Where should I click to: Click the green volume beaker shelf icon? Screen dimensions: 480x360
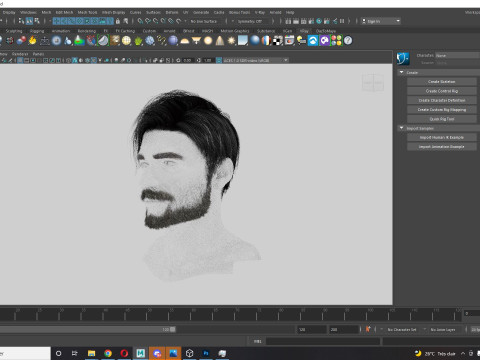pyautogui.click(x=79, y=41)
